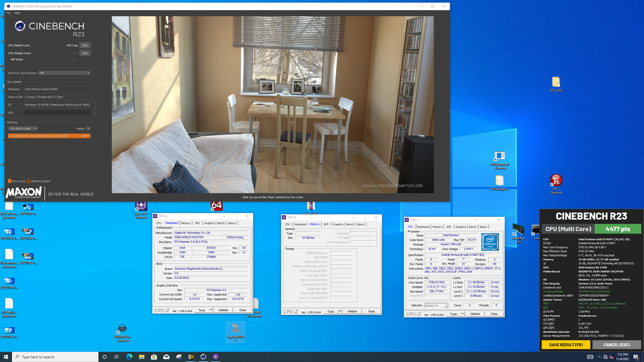Click the Info input field in Cinebench
The width and height of the screenshot is (644, 362).
[x=57, y=113]
